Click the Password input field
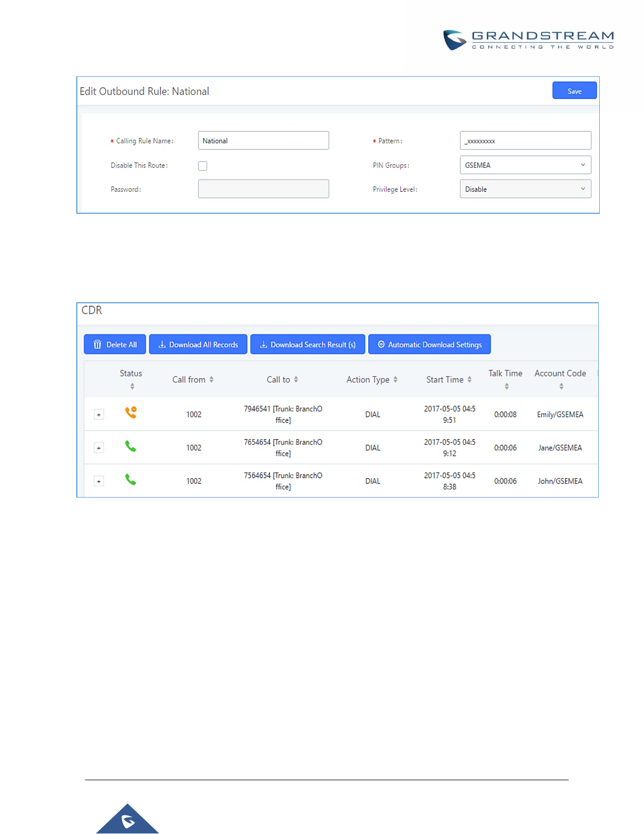The image size is (644, 834). (x=263, y=189)
